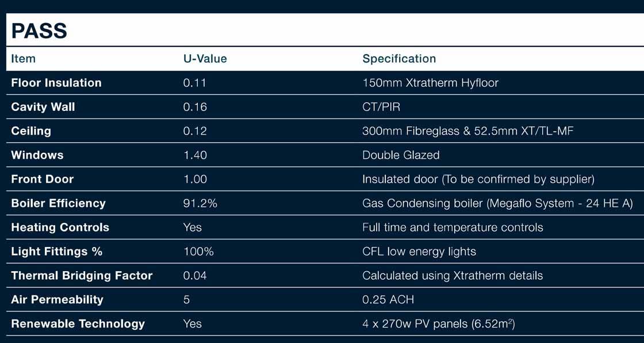644x343 pixels.
Task: Click the 91.2% boiler efficiency value
Action: tap(200, 203)
